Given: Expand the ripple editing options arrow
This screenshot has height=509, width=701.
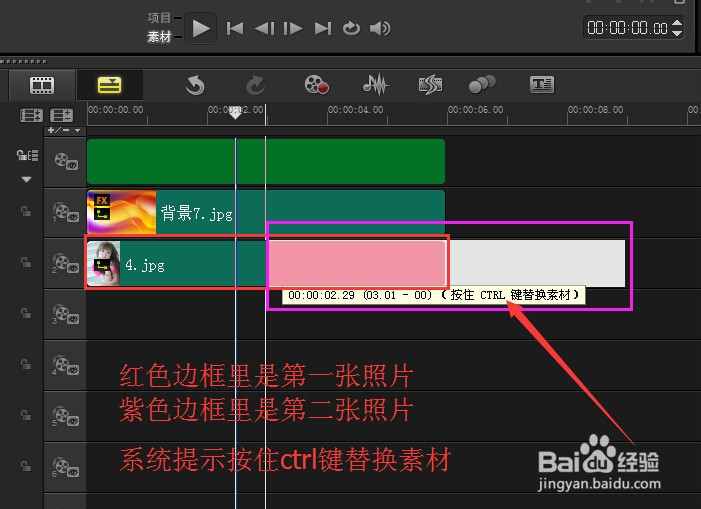Looking at the screenshot, I should (x=27, y=179).
